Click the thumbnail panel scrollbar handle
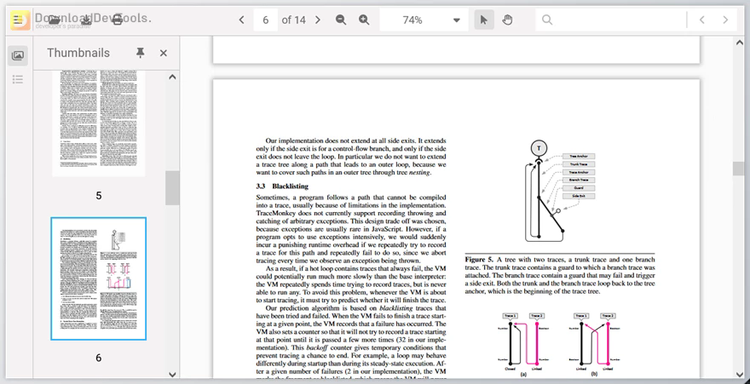Viewport: 750px width, 384px height. pyautogui.click(x=173, y=188)
